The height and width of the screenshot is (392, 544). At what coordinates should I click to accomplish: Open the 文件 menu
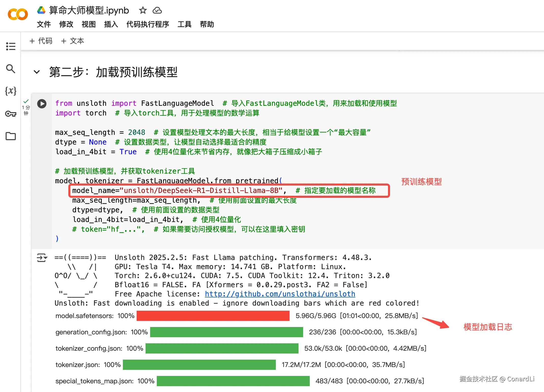pyautogui.click(x=44, y=24)
